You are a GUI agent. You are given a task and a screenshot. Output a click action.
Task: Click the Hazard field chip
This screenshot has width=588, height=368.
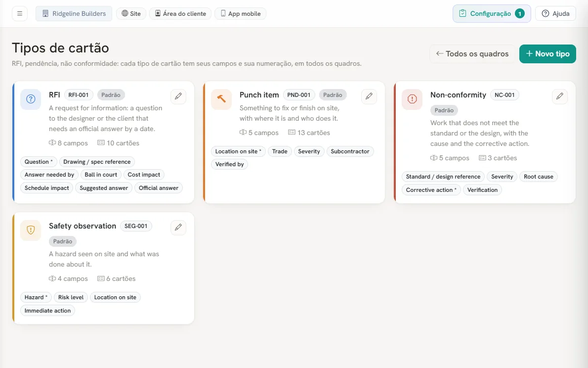pyautogui.click(x=36, y=297)
